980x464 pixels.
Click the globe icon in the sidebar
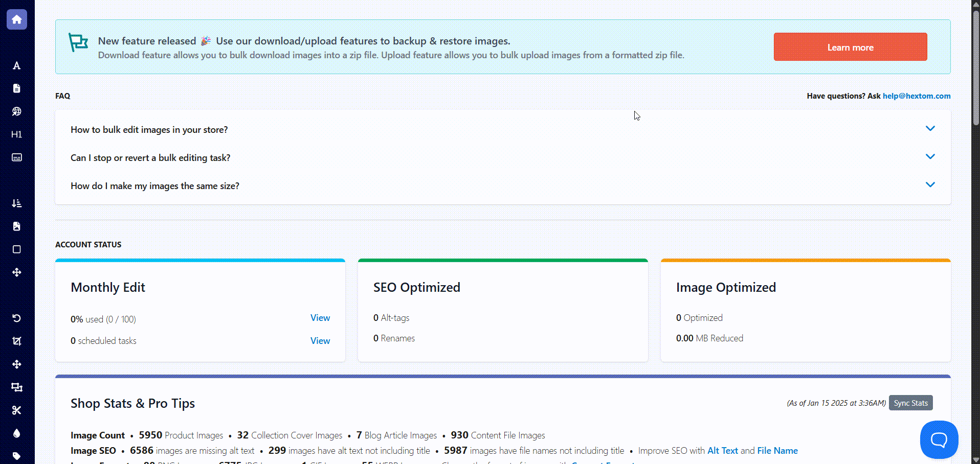[x=17, y=111]
